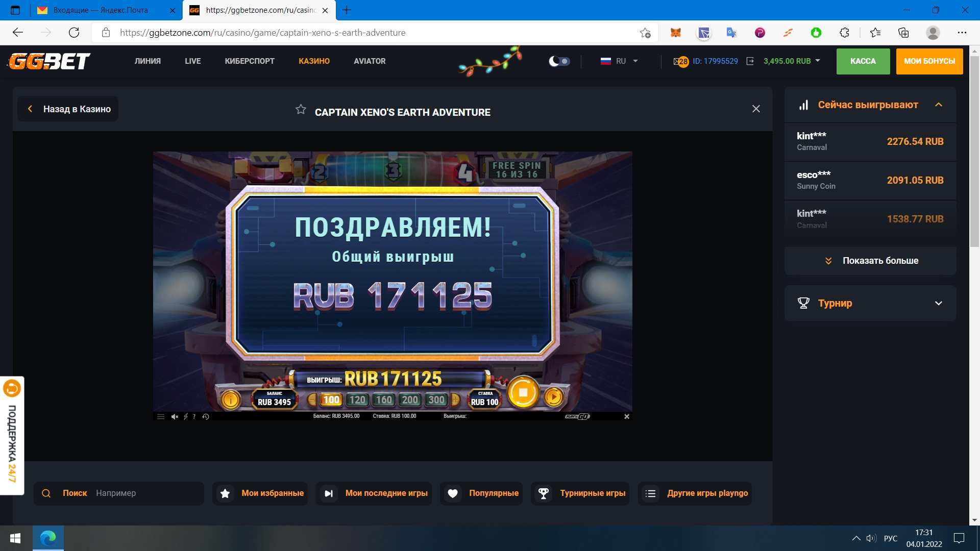
Task: Click Показать больше link
Action: click(870, 261)
